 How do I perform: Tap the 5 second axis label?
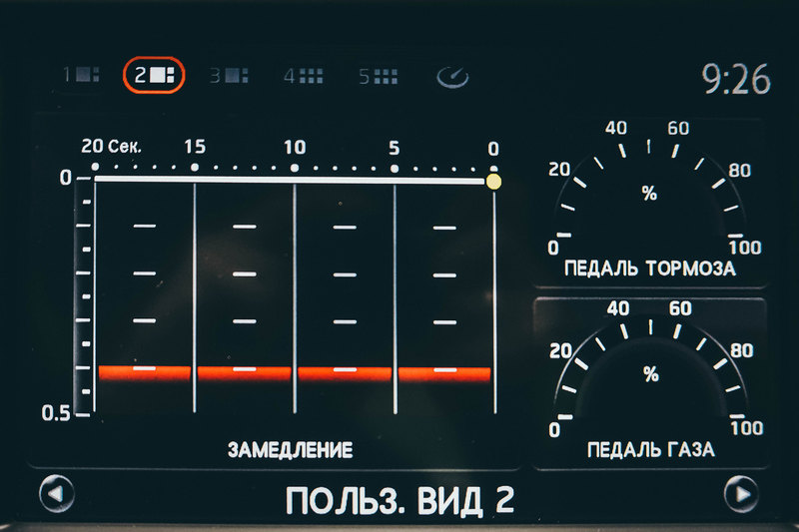coord(394,148)
